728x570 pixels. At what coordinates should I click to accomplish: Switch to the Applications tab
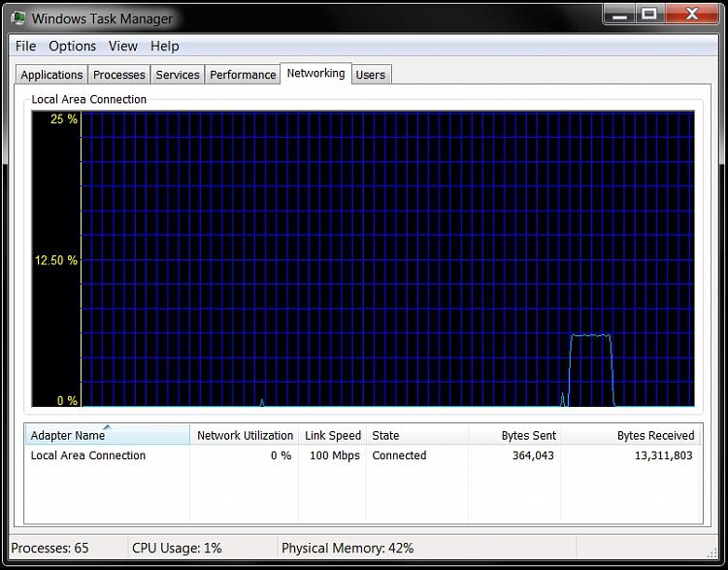tap(51, 75)
